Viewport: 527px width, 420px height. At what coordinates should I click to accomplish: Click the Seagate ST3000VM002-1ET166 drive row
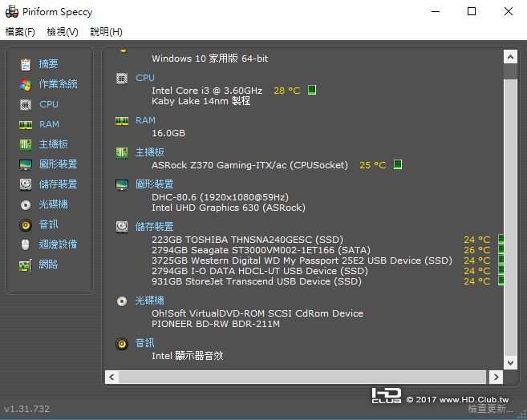[261, 250]
